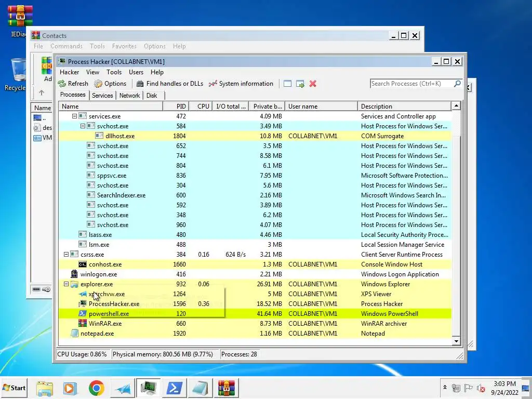Click the Processes: 28 status entry
532x399 pixels.
pos(239,354)
